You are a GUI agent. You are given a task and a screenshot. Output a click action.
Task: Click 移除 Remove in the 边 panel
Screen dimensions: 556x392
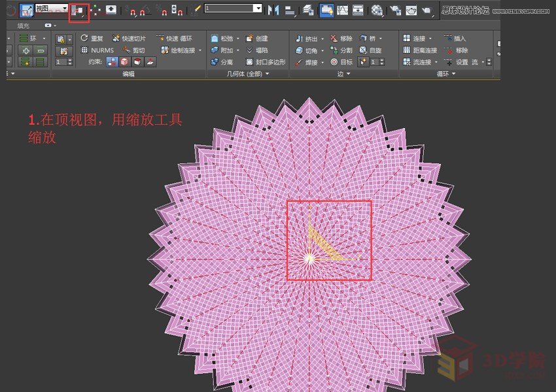(341, 39)
